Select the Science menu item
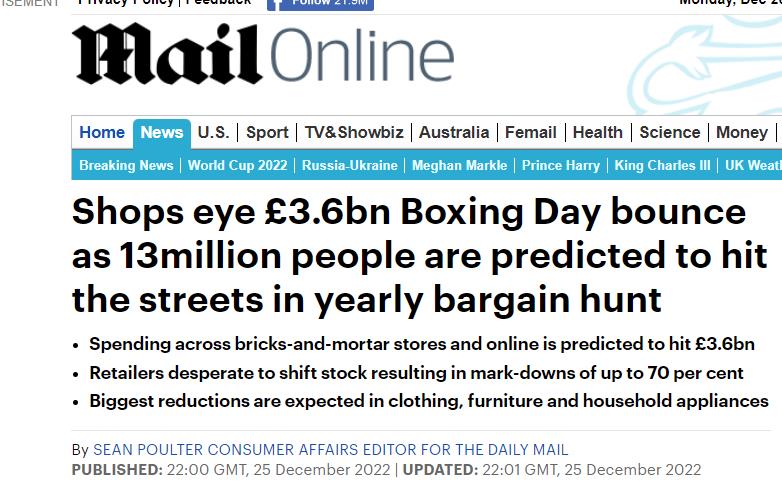782x483 pixels. tap(670, 132)
